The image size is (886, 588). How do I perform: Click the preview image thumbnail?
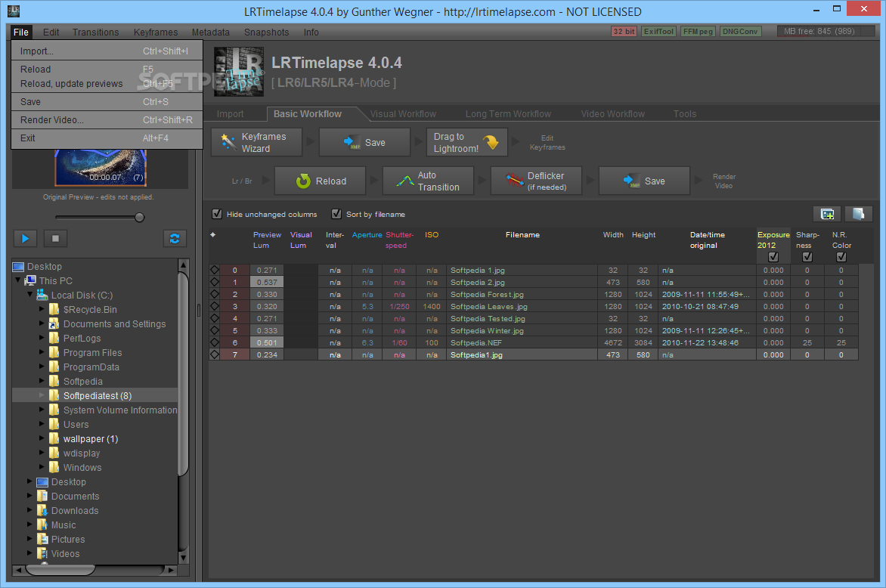click(x=100, y=168)
